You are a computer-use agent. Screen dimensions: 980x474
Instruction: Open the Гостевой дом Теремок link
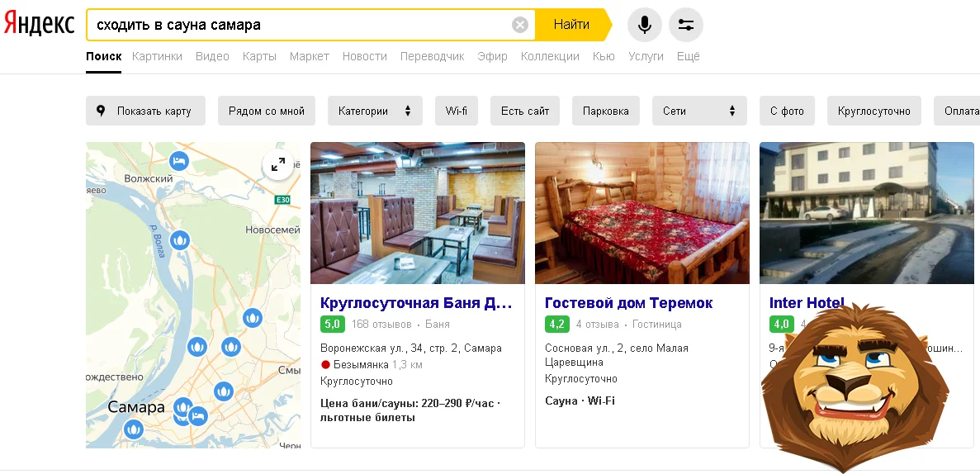(629, 303)
